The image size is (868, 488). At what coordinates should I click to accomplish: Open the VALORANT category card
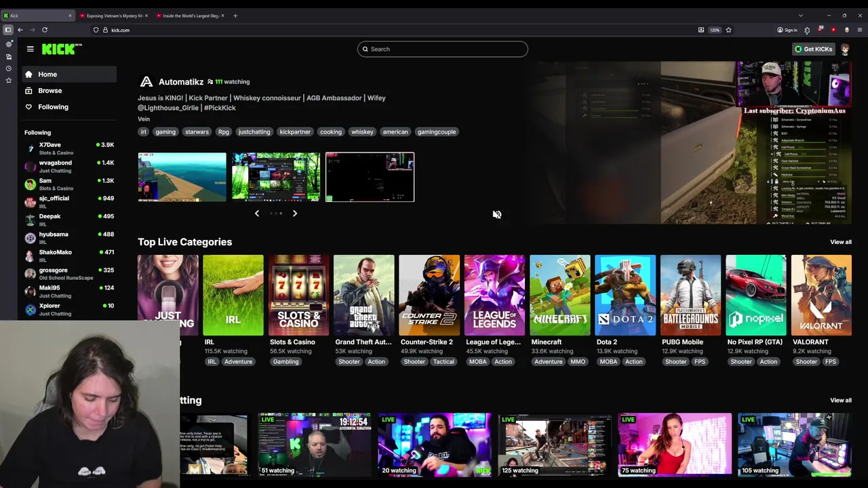point(821,296)
